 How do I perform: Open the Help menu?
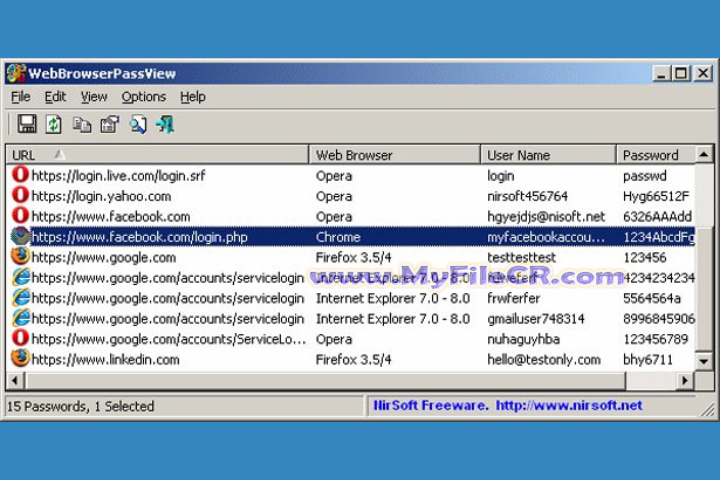click(193, 97)
